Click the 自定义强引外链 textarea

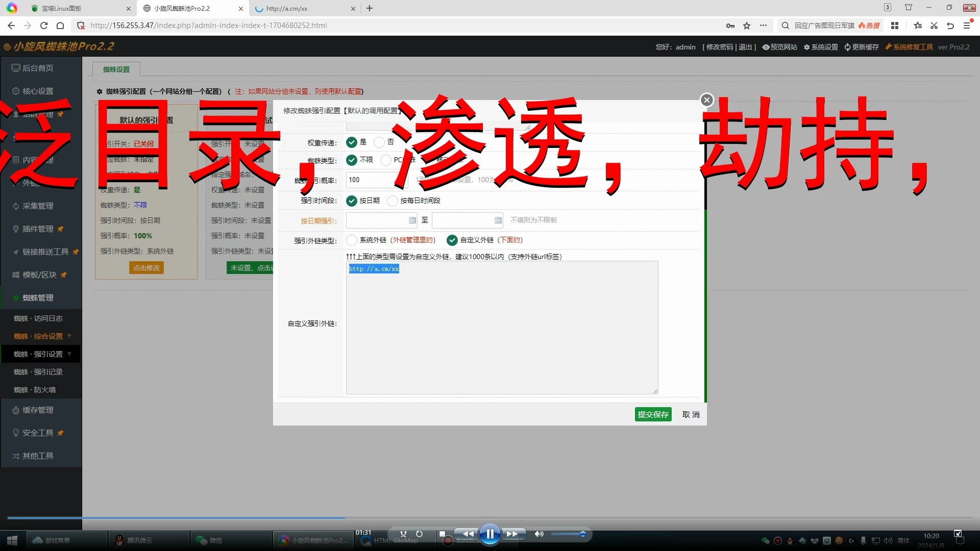point(502,328)
